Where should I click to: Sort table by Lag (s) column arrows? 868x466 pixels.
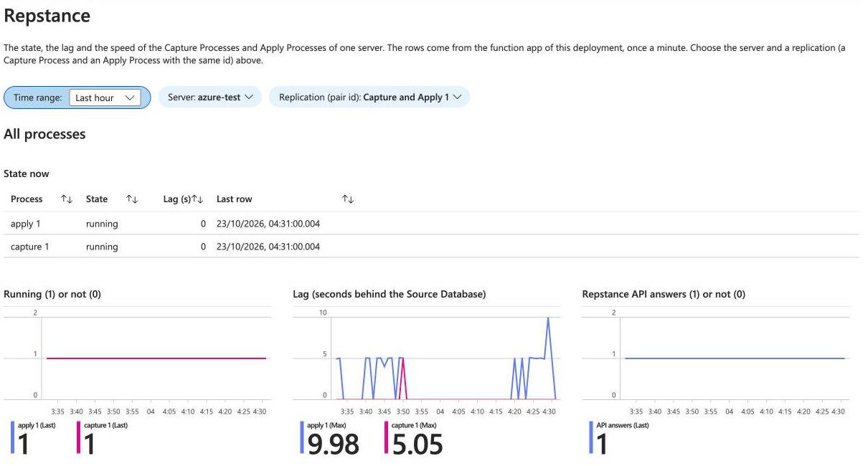pos(198,199)
